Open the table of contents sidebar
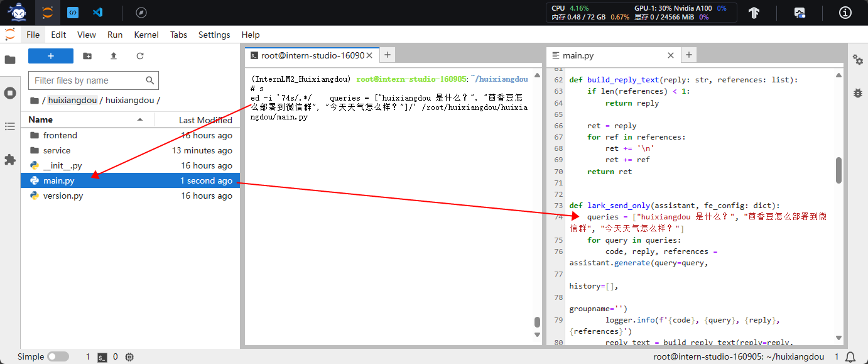 10,126
